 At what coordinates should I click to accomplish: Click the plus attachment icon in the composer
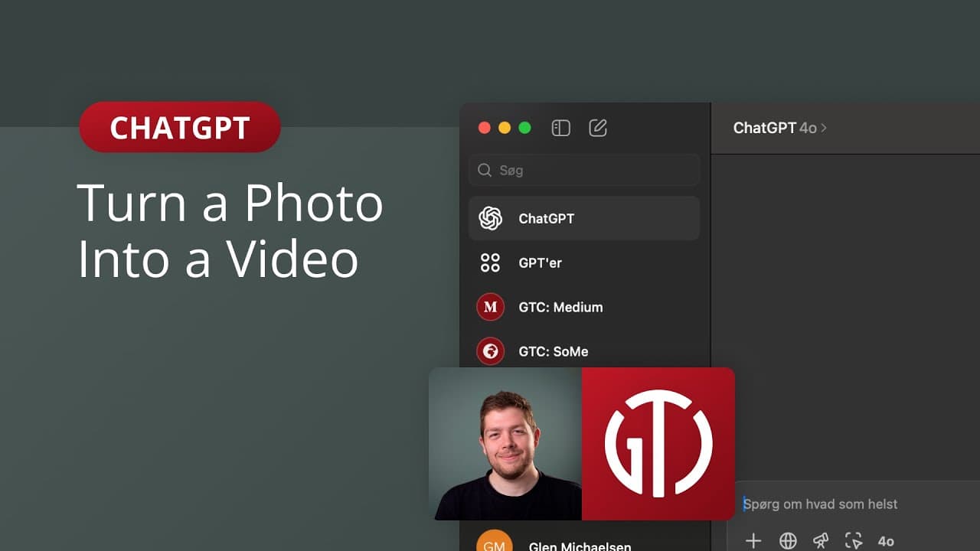[x=753, y=540]
